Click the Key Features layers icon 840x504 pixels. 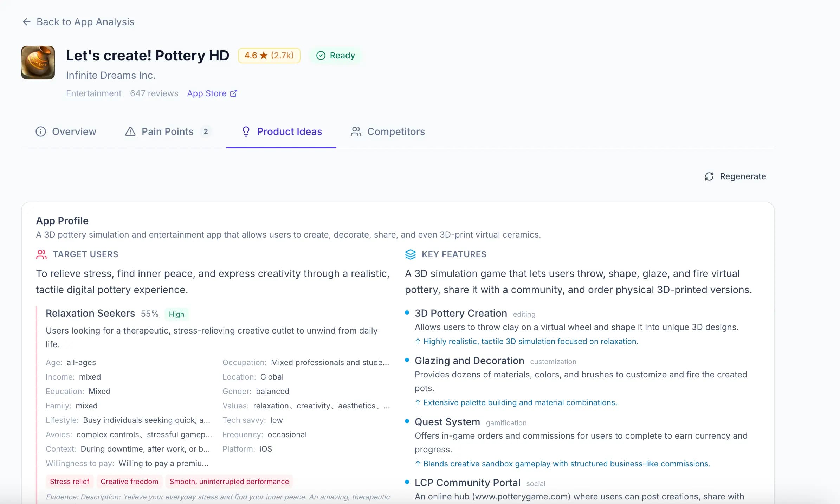(411, 254)
